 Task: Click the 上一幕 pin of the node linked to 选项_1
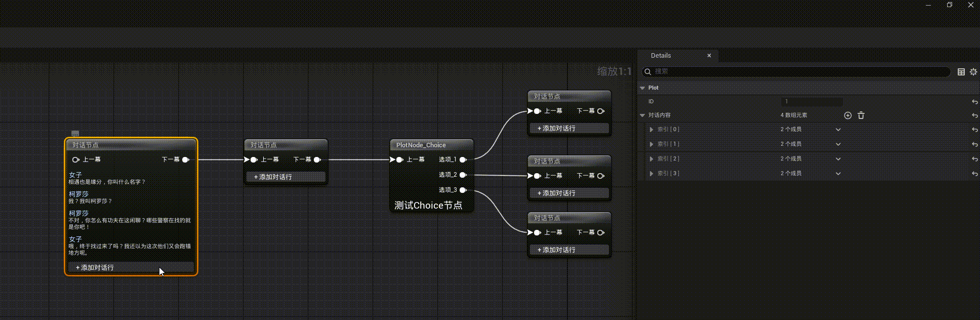(x=537, y=111)
